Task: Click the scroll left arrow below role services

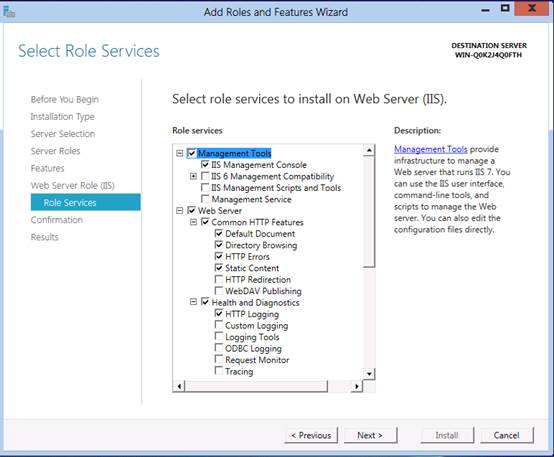Action: (179, 386)
